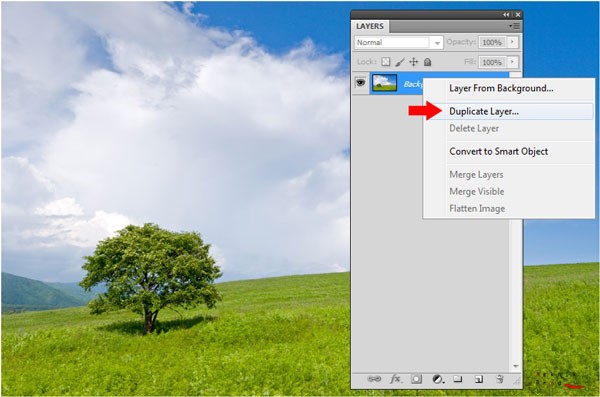Click the Layers panel scroll down arrow
The width and height of the screenshot is (600, 397).
coord(515,366)
